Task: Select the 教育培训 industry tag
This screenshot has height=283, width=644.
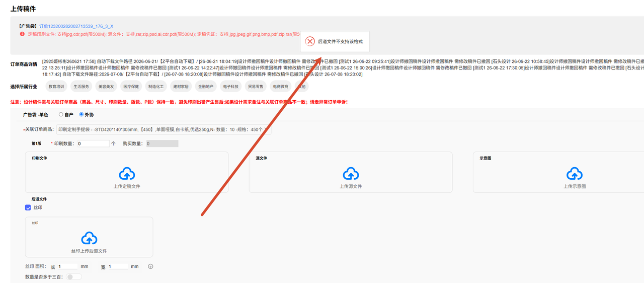Action: (x=56, y=86)
